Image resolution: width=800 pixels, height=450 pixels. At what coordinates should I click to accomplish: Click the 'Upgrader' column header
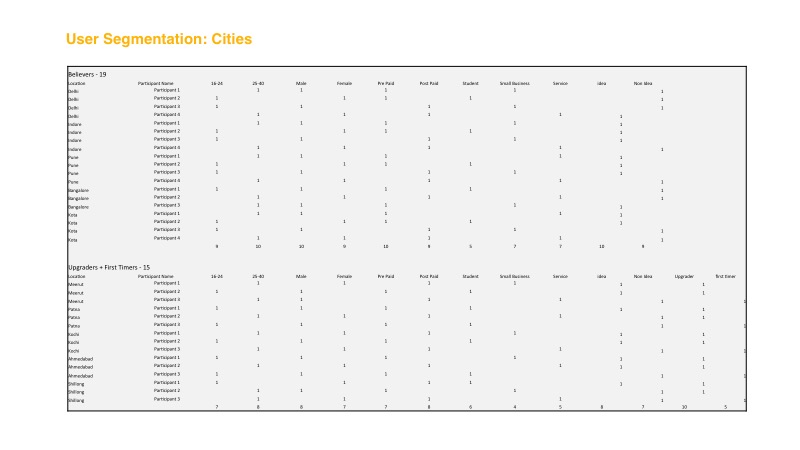684,275
